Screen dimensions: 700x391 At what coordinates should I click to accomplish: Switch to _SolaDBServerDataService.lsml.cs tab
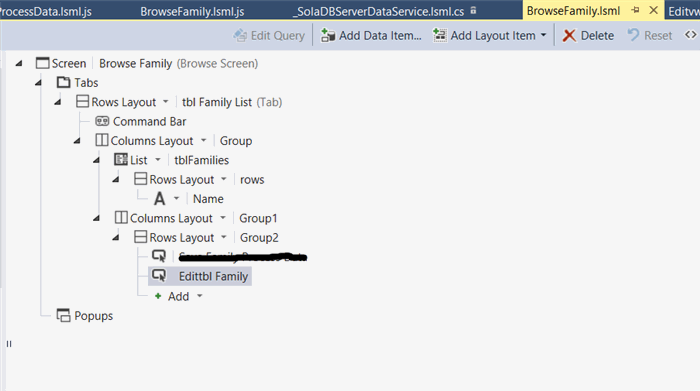pyautogui.click(x=379, y=11)
